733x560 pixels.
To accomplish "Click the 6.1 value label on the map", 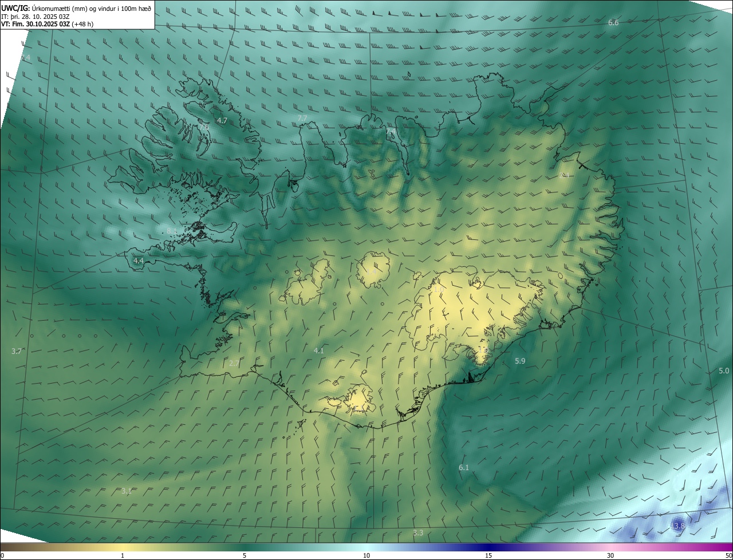I will click(x=464, y=468).
